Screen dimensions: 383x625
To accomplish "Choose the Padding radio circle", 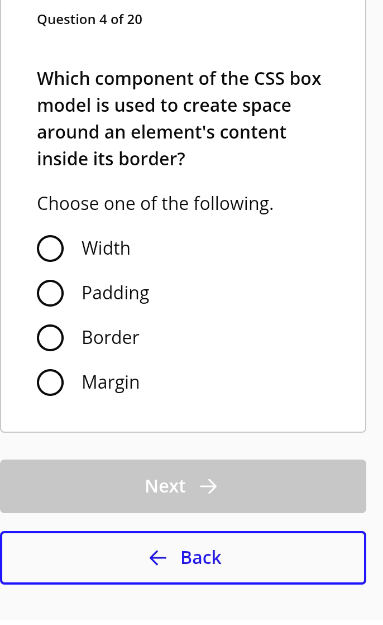I will click(x=50, y=293).
